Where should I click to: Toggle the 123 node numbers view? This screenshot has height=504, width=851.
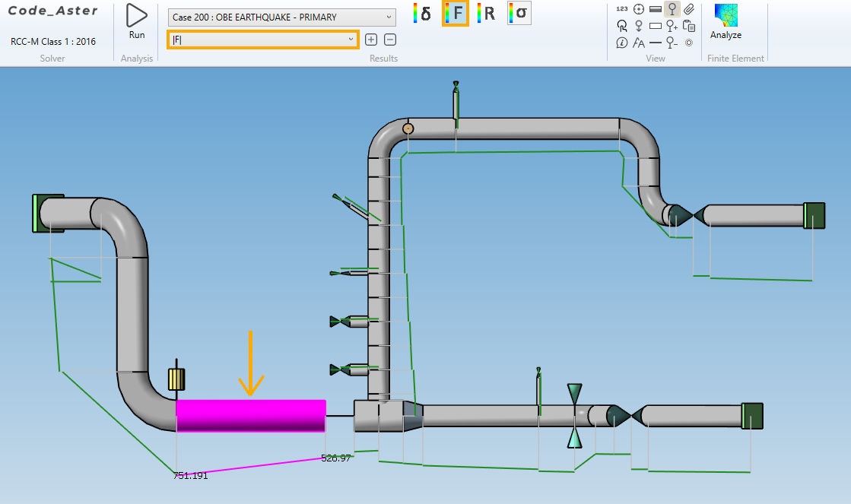tap(622, 8)
